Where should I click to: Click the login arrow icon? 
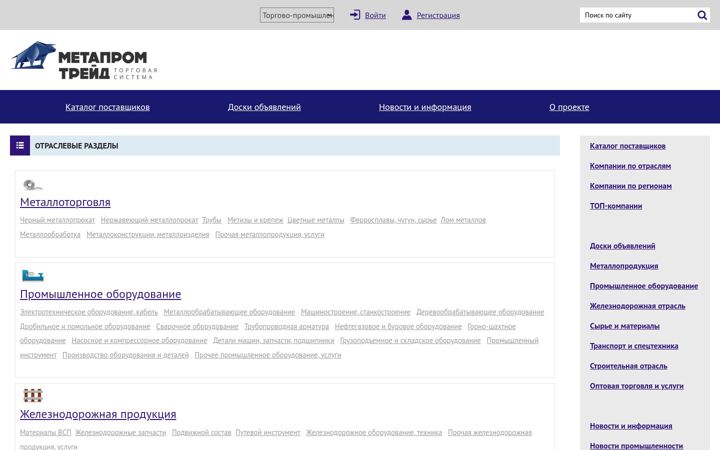point(355,15)
